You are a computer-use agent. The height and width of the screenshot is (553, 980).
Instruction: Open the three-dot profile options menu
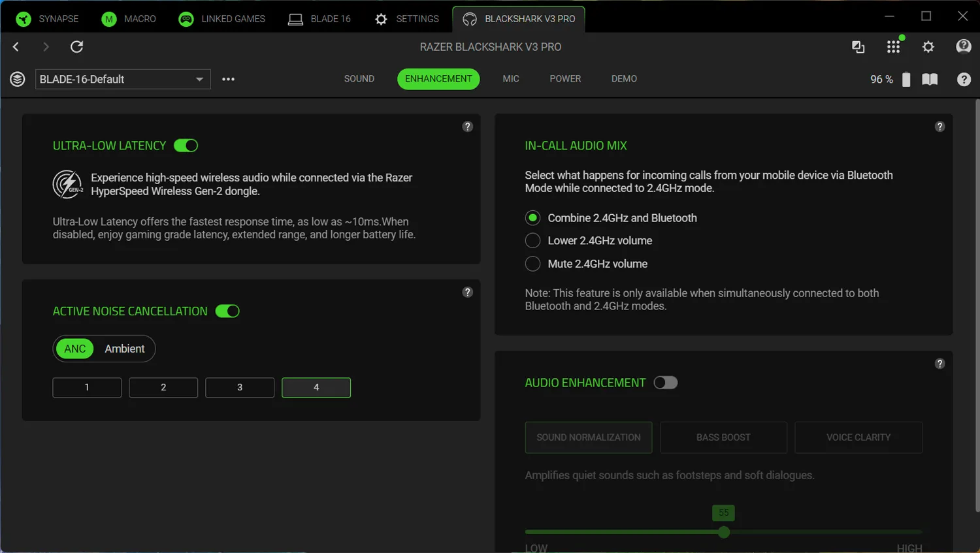[x=228, y=79]
